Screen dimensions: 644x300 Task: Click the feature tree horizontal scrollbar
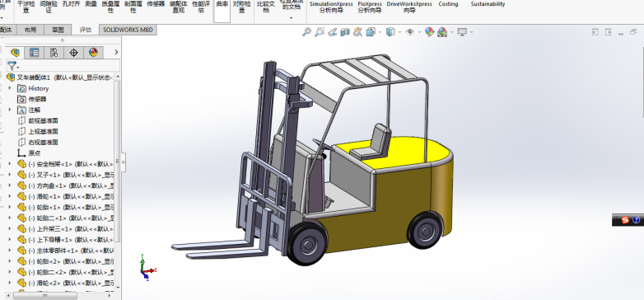pos(45,296)
